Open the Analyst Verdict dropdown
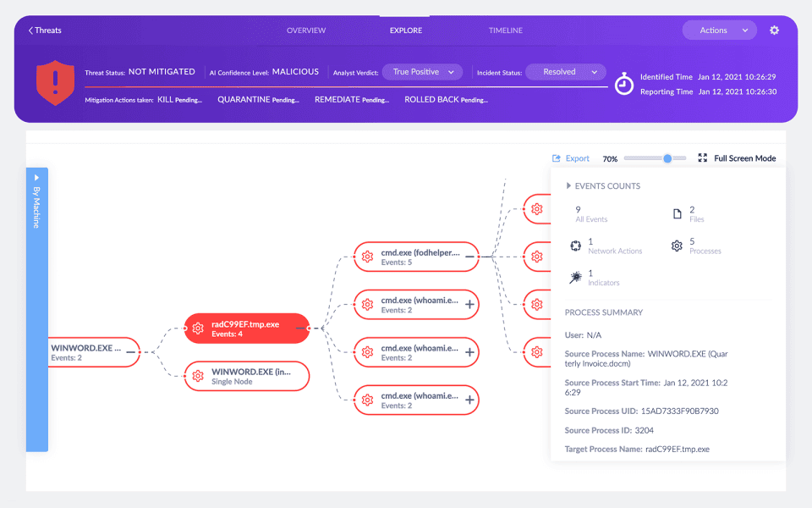 tap(423, 72)
